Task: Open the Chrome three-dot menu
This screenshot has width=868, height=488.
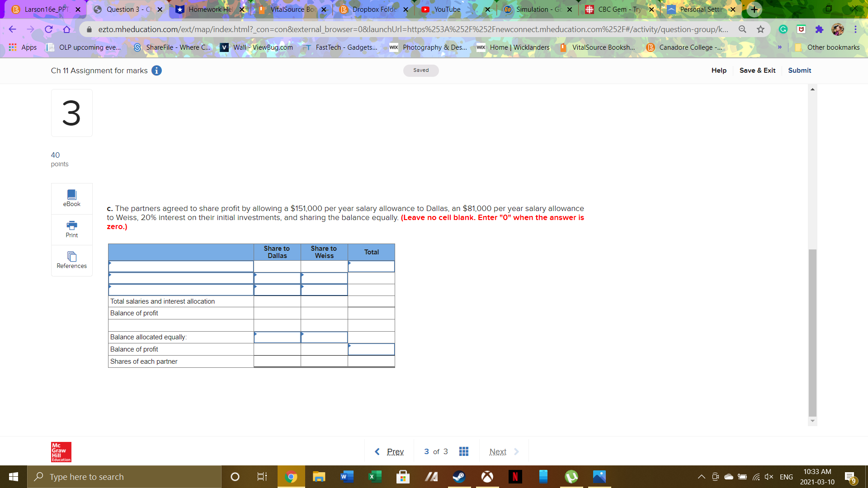Action: tap(855, 29)
